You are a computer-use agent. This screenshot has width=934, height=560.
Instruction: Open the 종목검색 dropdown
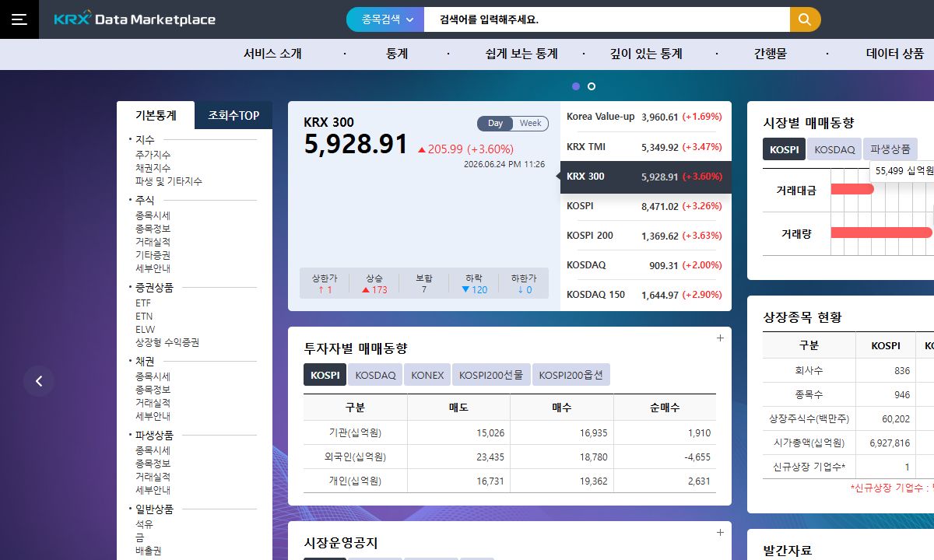click(386, 19)
